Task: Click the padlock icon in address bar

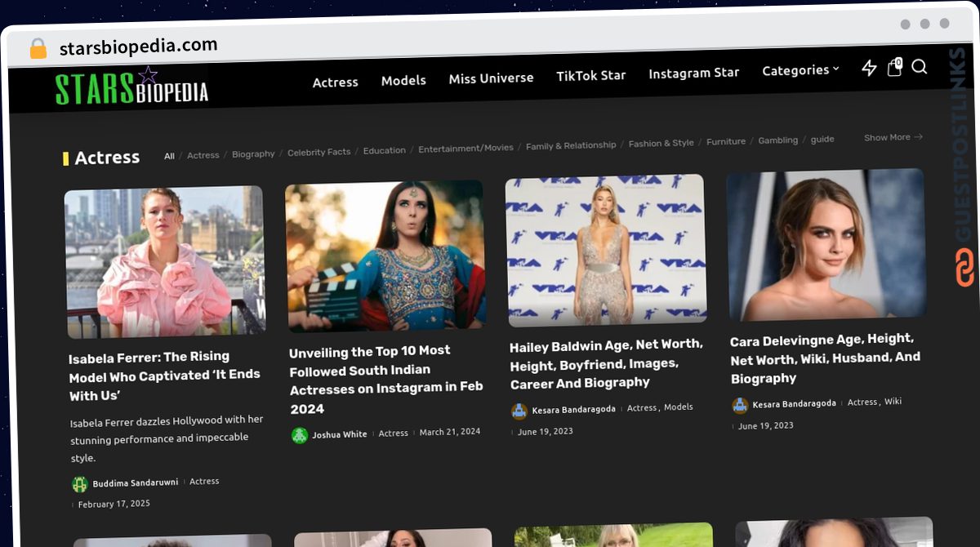Action: coord(38,48)
